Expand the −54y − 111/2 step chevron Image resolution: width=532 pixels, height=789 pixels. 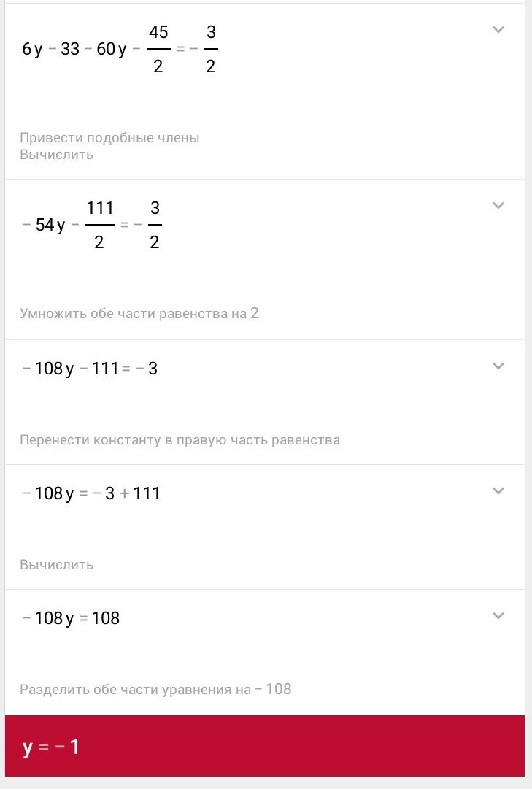498,206
